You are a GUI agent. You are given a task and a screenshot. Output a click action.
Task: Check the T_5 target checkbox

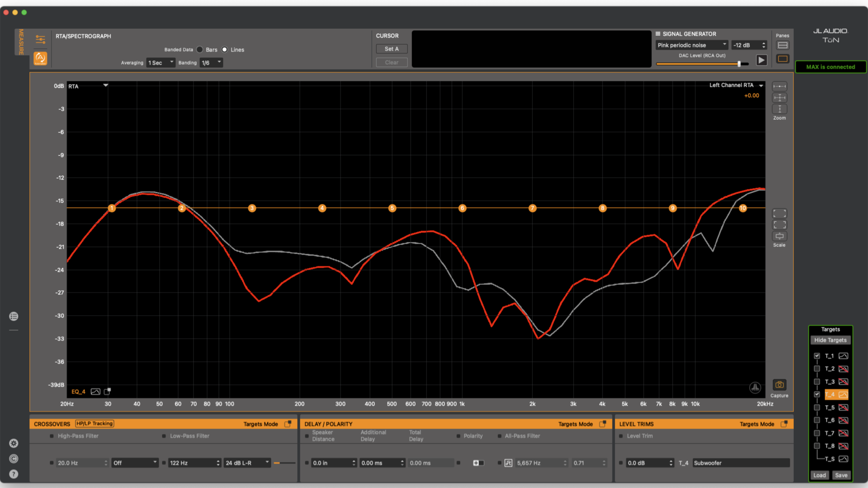point(817,408)
